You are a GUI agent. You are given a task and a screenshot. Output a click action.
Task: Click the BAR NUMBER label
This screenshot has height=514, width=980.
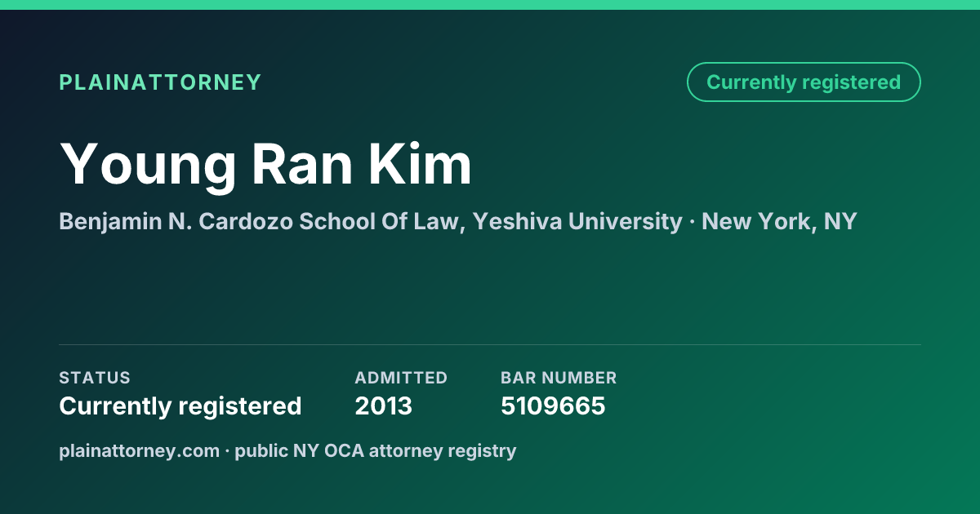559,378
